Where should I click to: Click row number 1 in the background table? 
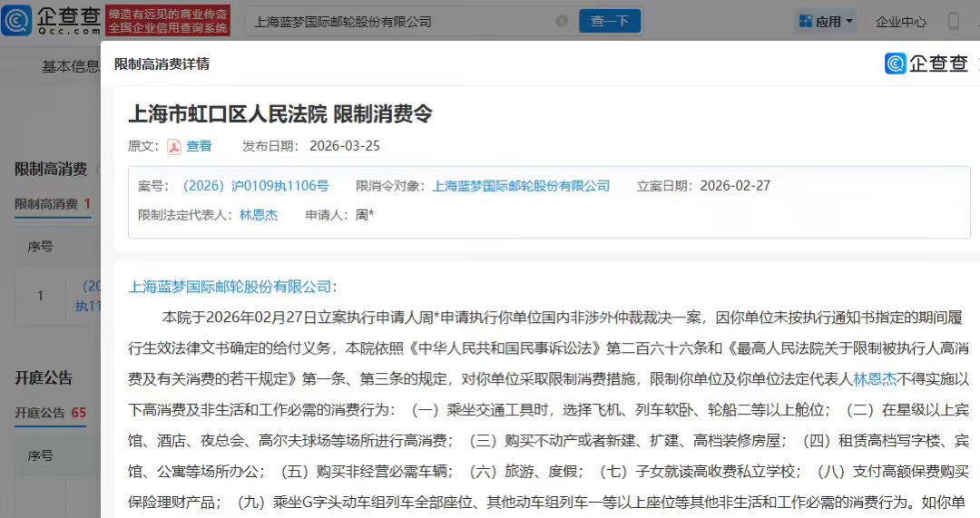click(40, 296)
